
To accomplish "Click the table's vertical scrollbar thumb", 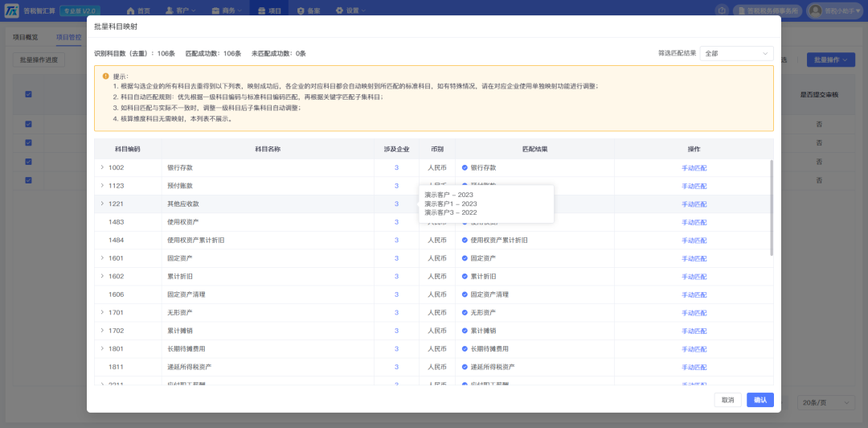I will pyautogui.click(x=772, y=208).
